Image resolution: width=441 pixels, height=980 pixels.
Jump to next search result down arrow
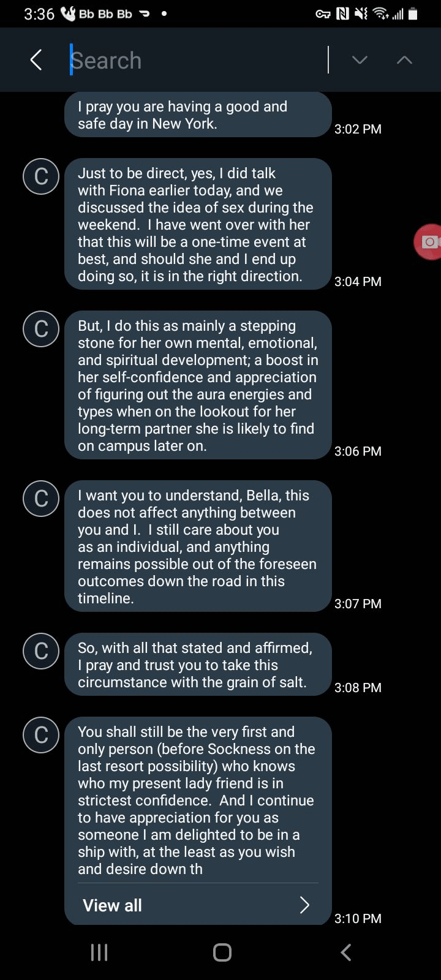(360, 60)
